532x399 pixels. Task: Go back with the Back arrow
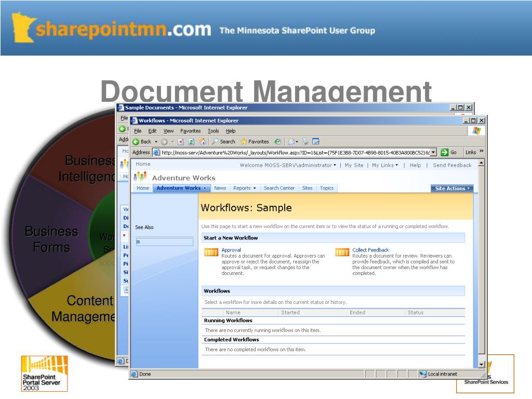point(142,141)
